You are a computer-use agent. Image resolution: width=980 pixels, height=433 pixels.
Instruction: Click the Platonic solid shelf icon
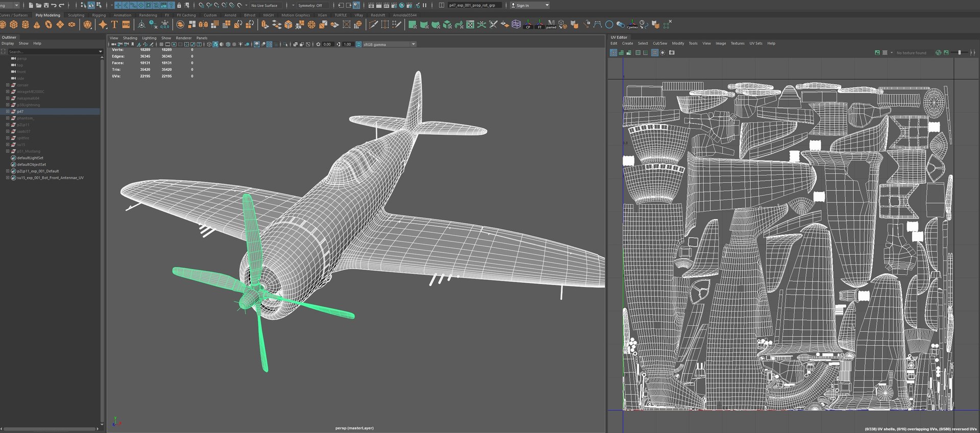click(x=88, y=25)
